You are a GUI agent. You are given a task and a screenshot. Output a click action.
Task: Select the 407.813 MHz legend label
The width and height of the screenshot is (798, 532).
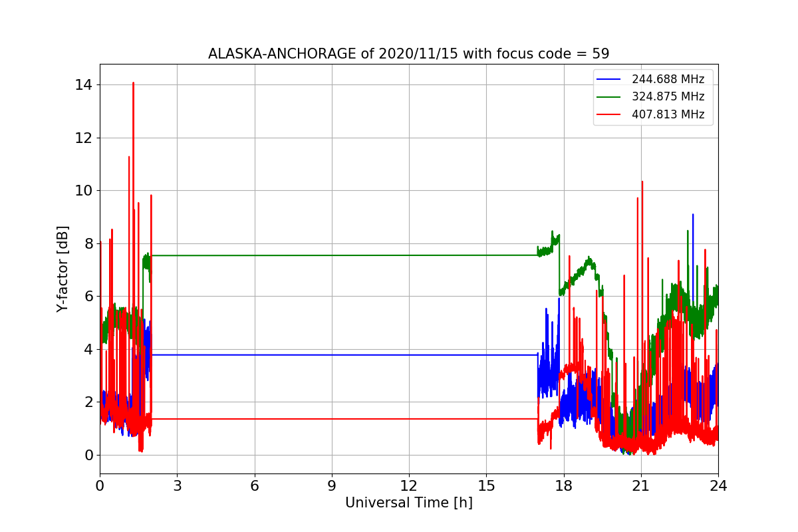pos(668,114)
